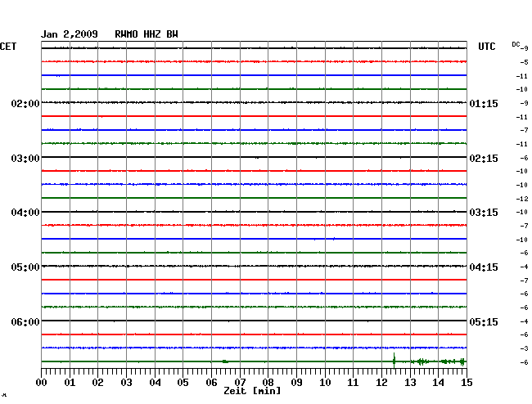Viewport: 532px width, 404px height.
Task: Click the 02:00 CET time label
Action: coord(25,103)
